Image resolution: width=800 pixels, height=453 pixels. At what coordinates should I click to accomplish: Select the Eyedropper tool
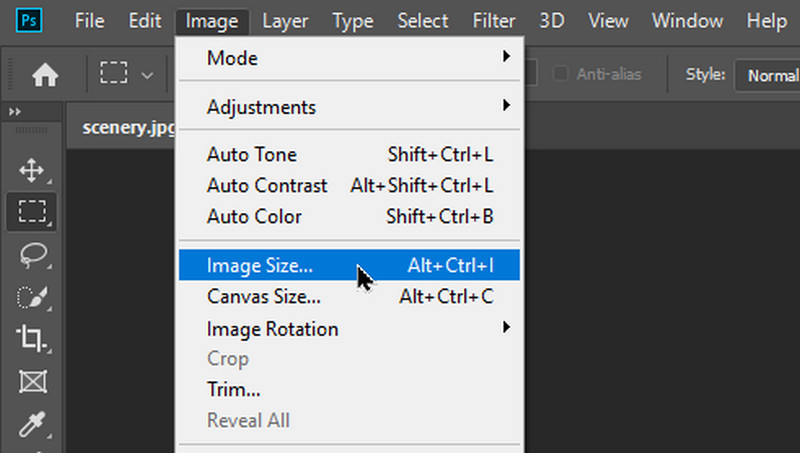32,423
